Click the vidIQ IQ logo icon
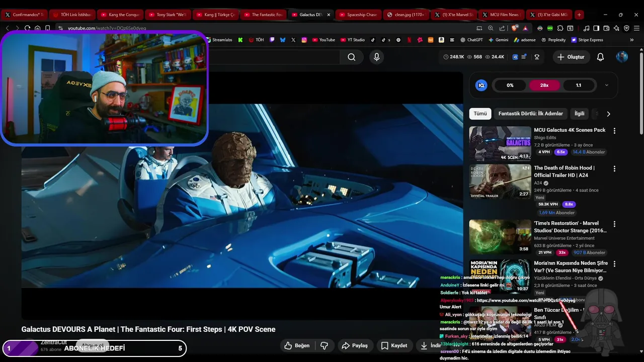The width and height of the screenshot is (644, 362). pos(481,85)
